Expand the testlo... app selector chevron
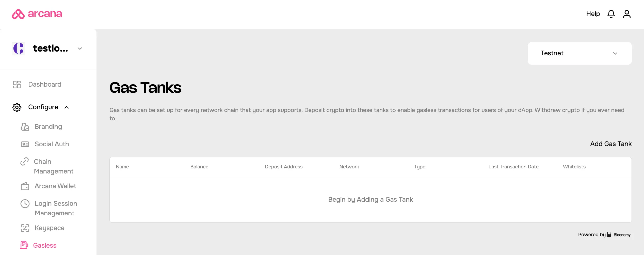 80,49
